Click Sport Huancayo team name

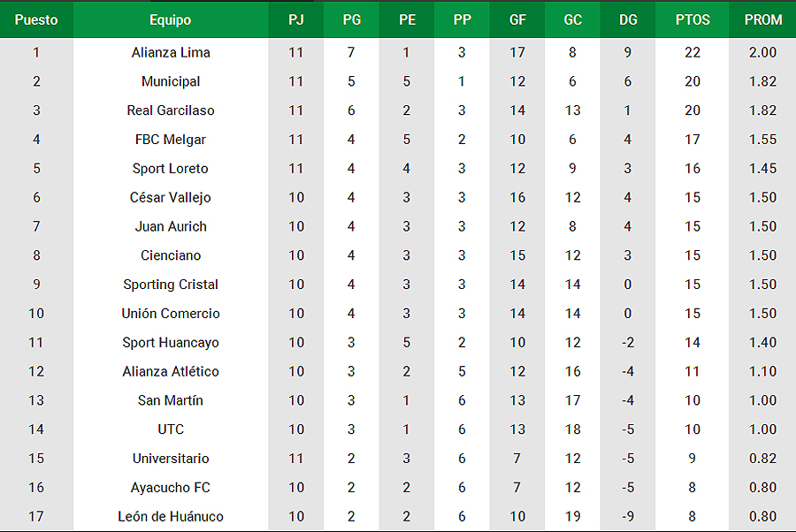click(x=171, y=342)
